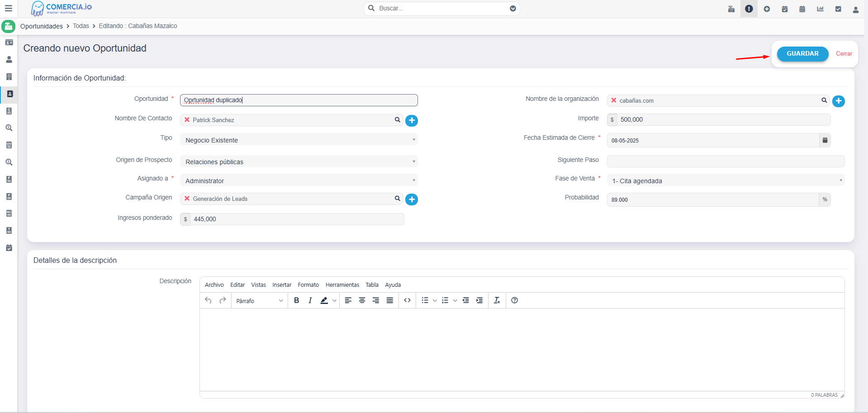The width and height of the screenshot is (868, 413).
Task: Toggle italic text formatting
Action: click(310, 300)
